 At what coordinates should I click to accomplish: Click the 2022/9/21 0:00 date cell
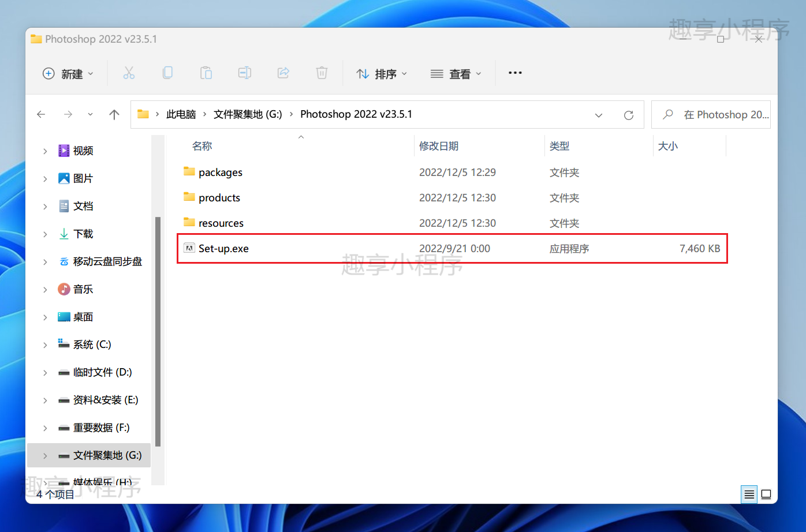pos(454,249)
